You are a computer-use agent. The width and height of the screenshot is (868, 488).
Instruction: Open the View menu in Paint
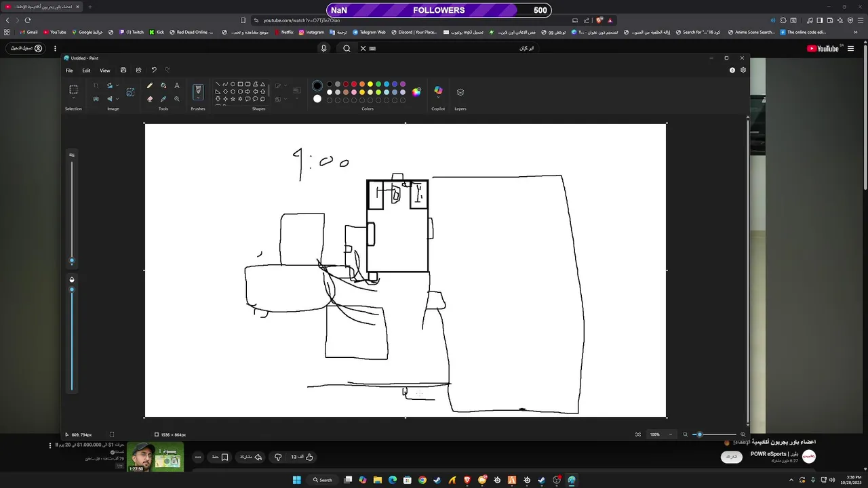tap(105, 70)
